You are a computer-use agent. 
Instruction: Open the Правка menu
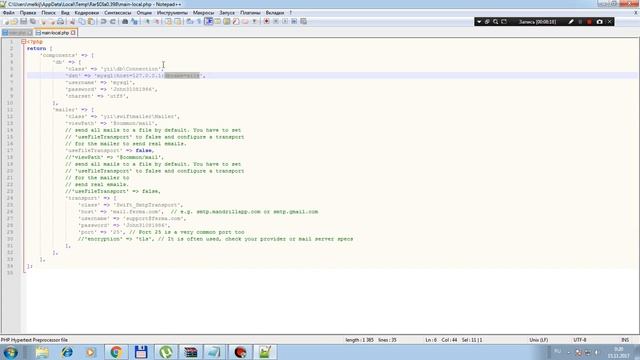tap(28, 13)
